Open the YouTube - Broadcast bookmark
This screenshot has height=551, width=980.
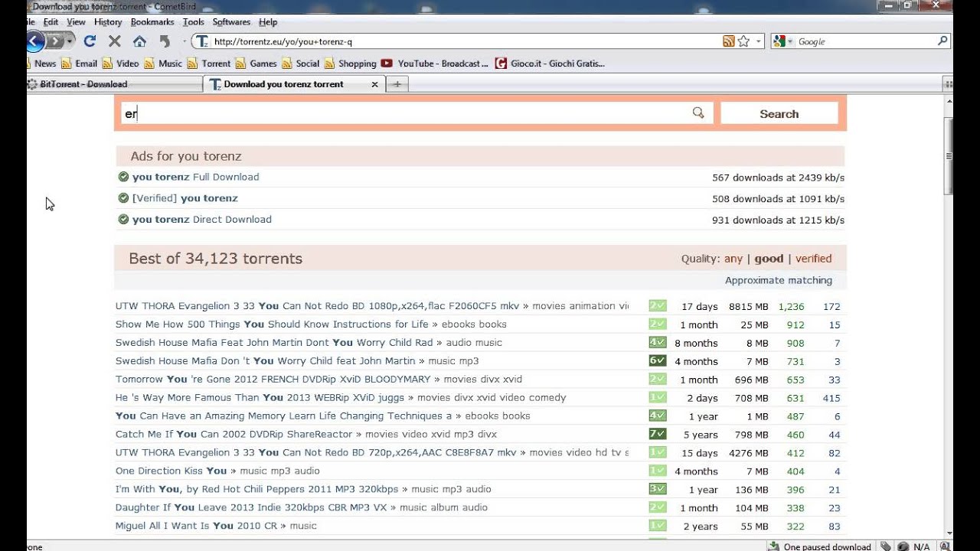point(435,64)
